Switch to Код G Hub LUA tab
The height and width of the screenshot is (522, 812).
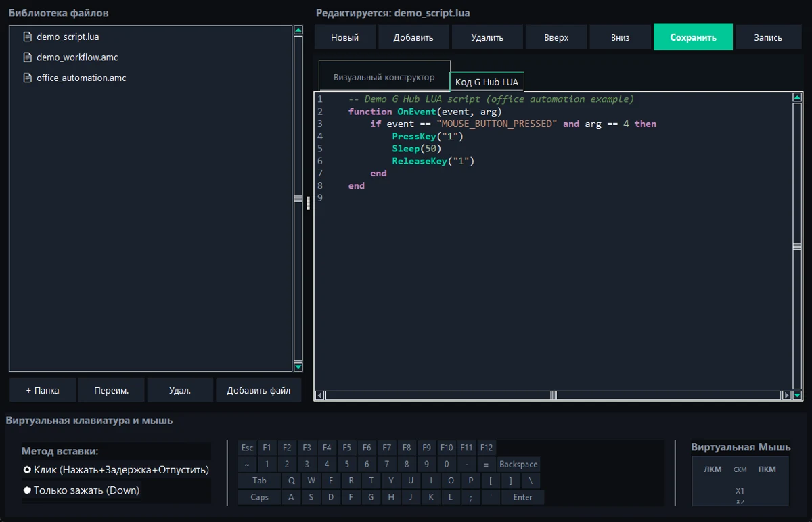click(487, 82)
